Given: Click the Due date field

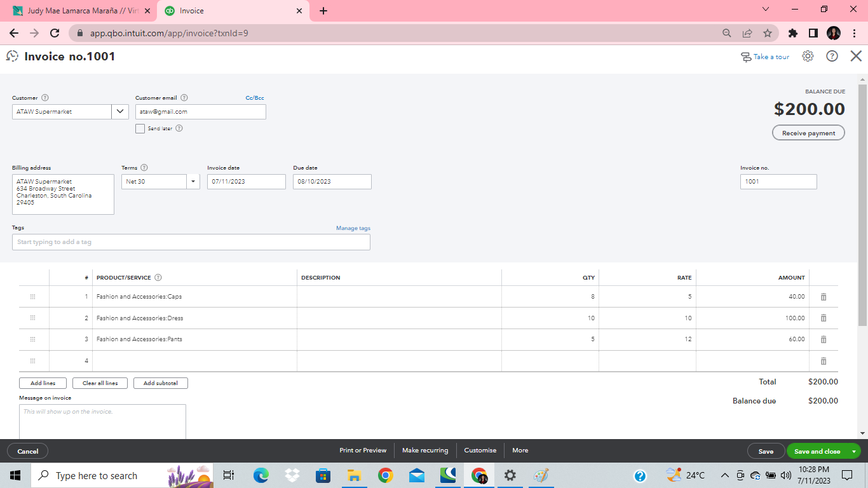Looking at the screenshot, I should point(332,182).
